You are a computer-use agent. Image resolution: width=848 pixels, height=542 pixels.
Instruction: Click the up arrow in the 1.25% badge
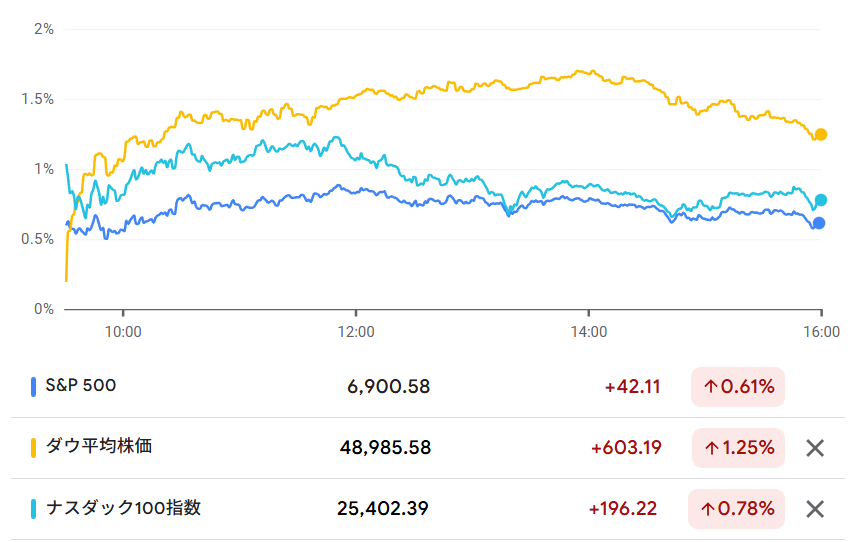pos(711,448)
